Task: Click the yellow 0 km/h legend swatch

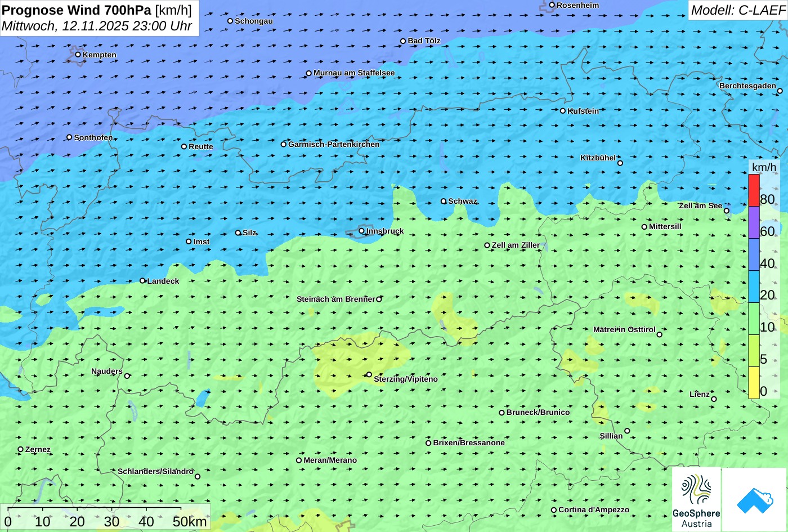Action: [754, 383]
